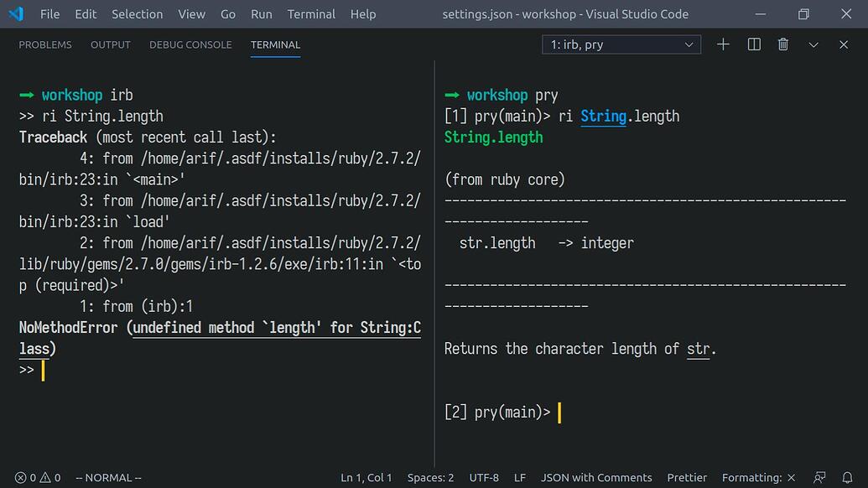The height and width of the screenshot is (488, 868).
Task: Open the '1: irb, pry' terminal selector
Action: (621, 44)
